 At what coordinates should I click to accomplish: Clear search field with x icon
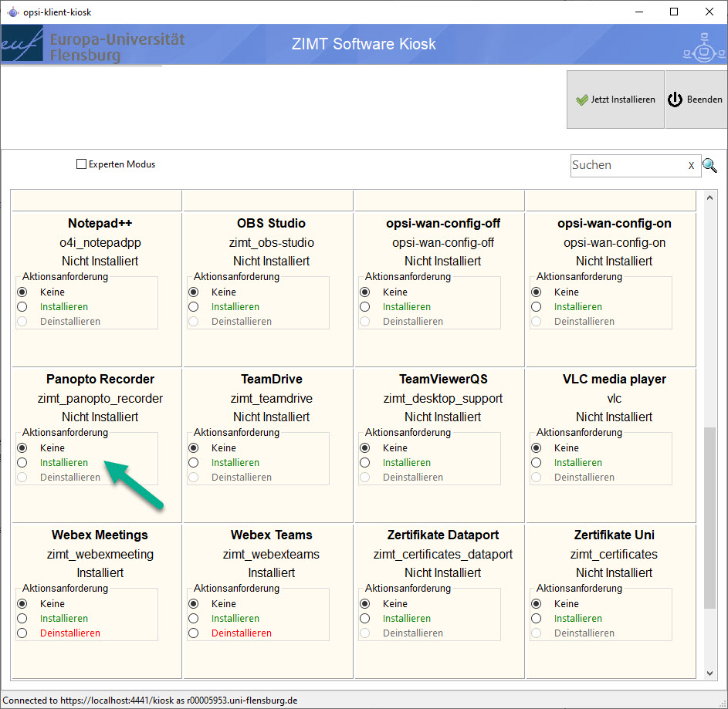[691, 166]
